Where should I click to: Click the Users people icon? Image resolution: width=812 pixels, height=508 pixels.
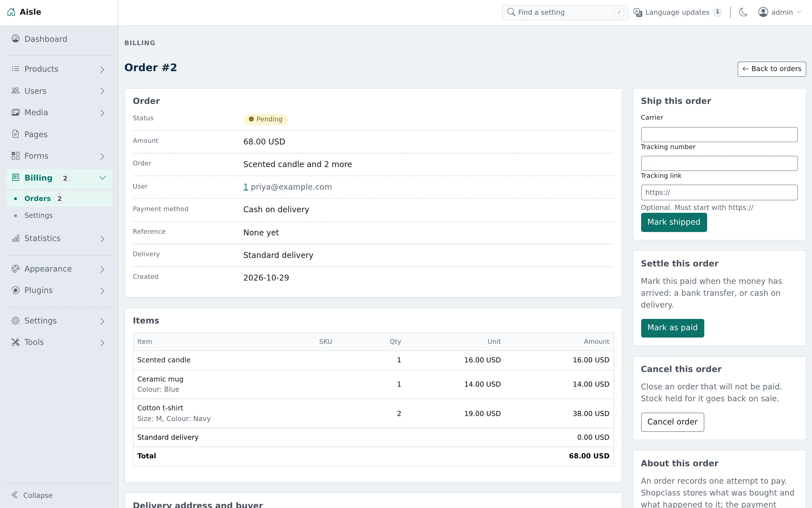tap(16, 91)
